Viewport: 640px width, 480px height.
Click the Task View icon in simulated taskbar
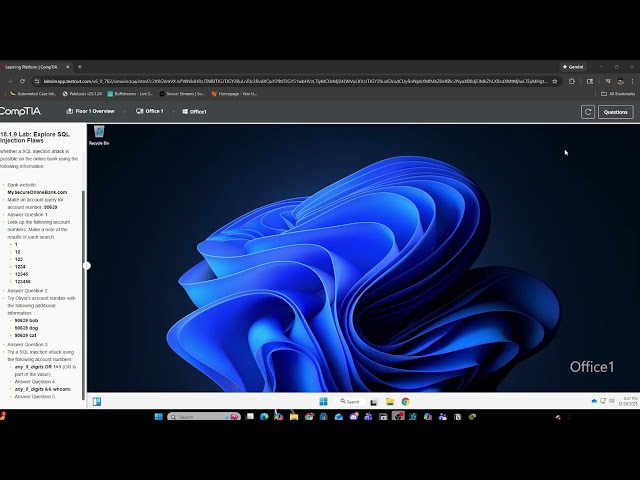coord(373,402)
